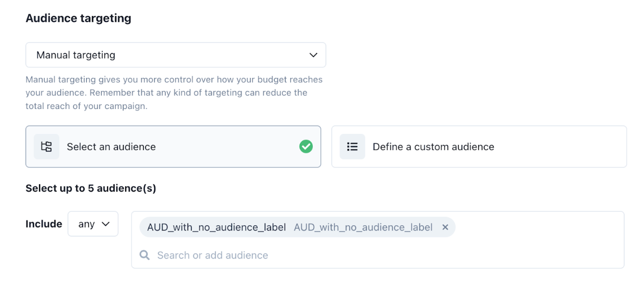Image resolution: width=644 pixels, height=298 pixels.
Task: Click the Define a custom audience label text
Action: [433, 147]
